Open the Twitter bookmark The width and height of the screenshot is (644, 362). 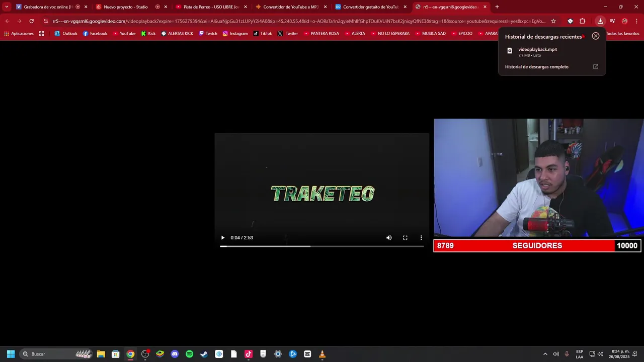pos(288,34)
